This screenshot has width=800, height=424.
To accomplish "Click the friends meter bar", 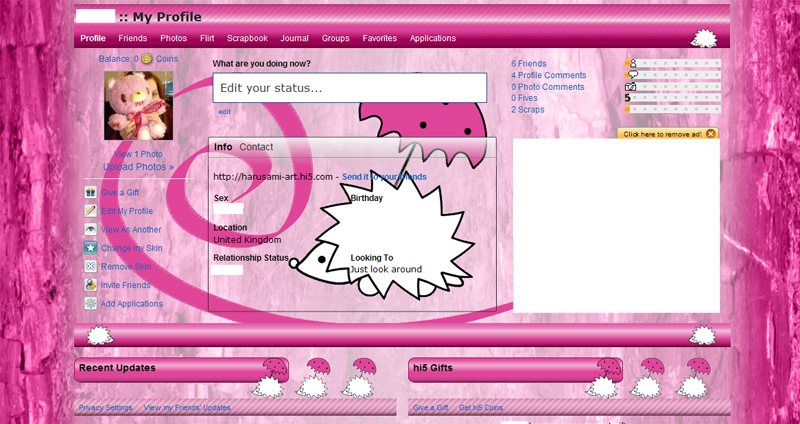I will pos(673,63).
